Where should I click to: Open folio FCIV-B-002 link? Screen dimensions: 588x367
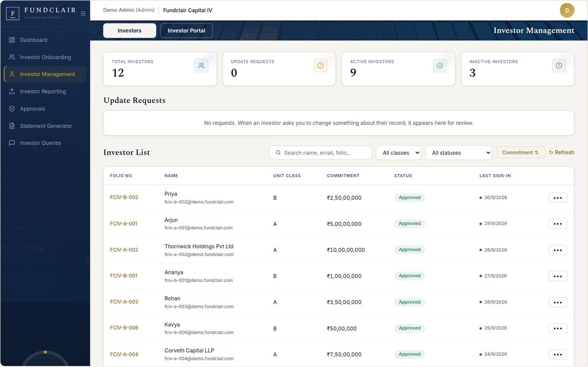coord(124,197)
